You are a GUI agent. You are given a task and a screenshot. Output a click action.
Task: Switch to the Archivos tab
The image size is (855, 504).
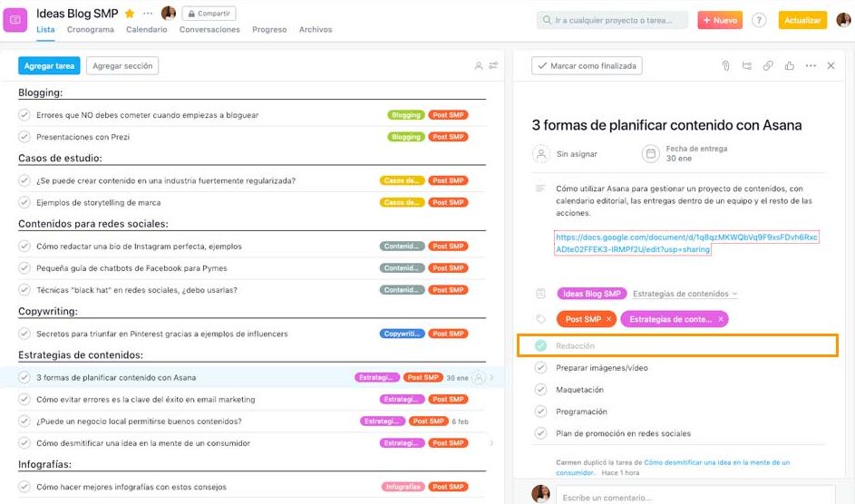coord(316,29)
